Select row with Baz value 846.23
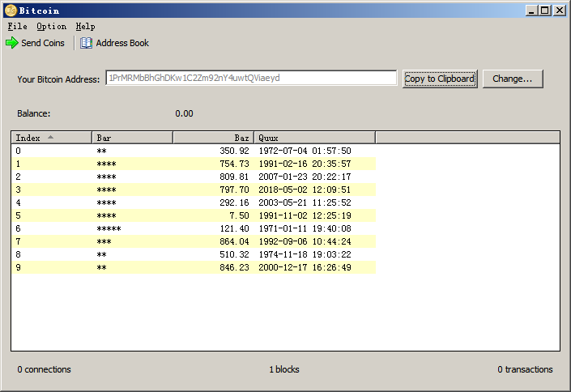This screenshot has width=571, height=392. [194, 267]
